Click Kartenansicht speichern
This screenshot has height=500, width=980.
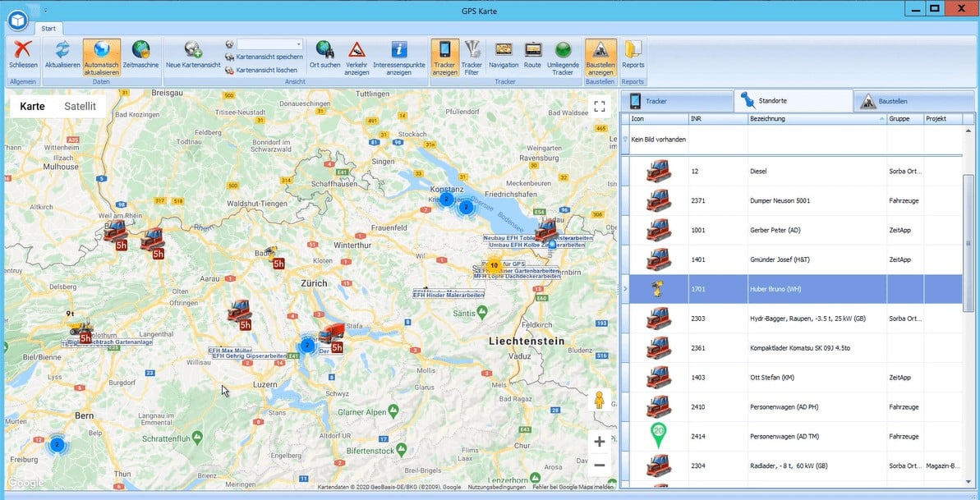pyautogui.click(x=269, y=57)
